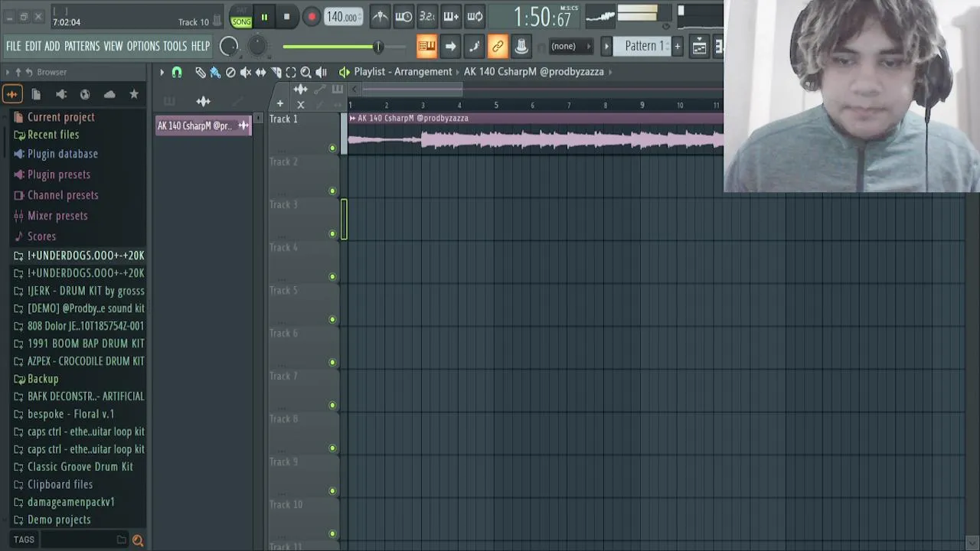This screenshot has height=551, width=980.
Task: Open the EDIT menu
Action: (x=33, y=47)
